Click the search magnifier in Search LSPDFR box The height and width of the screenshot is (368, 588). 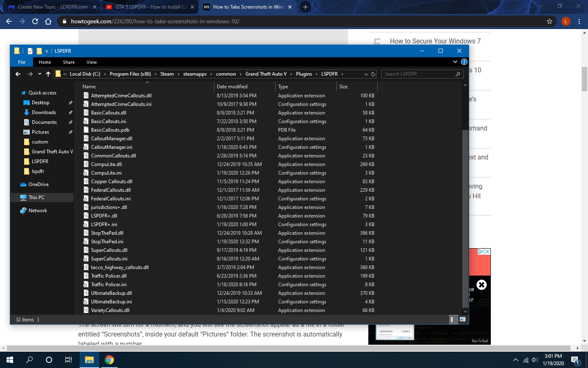(x=458, y=74)
